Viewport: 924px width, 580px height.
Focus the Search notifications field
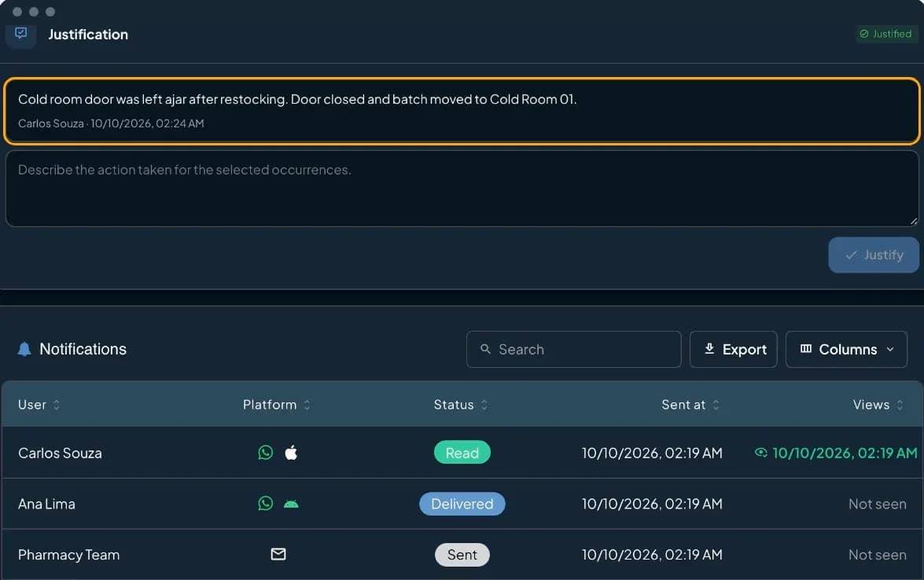click(x=574, y=349)
